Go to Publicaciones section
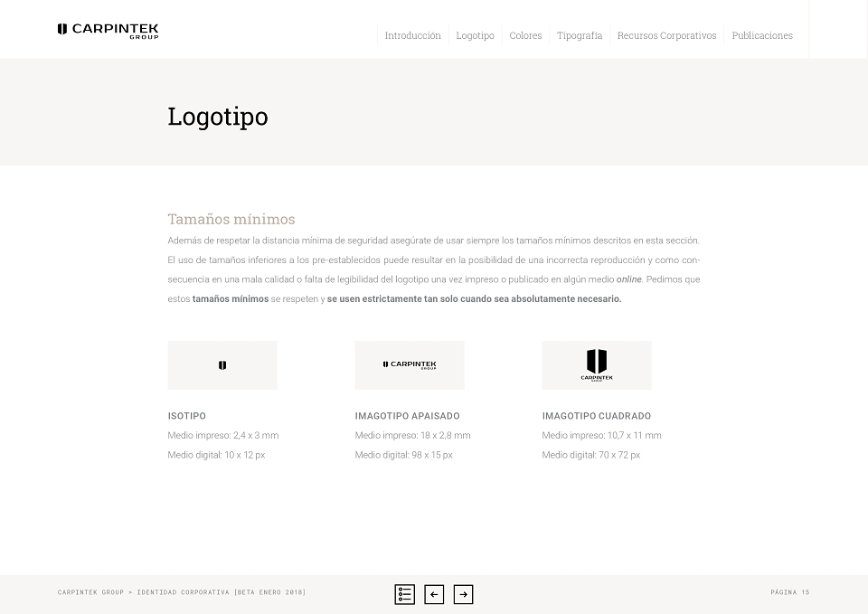Viewport: 868px width, 614px height. (762, 35)
